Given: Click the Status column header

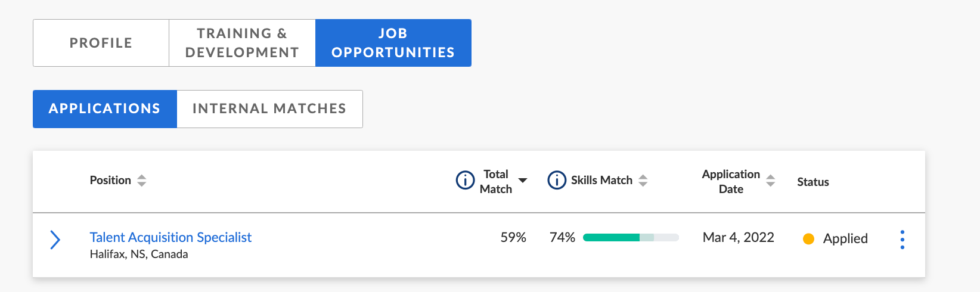Looking at the screenshot, I should point(813,182).
